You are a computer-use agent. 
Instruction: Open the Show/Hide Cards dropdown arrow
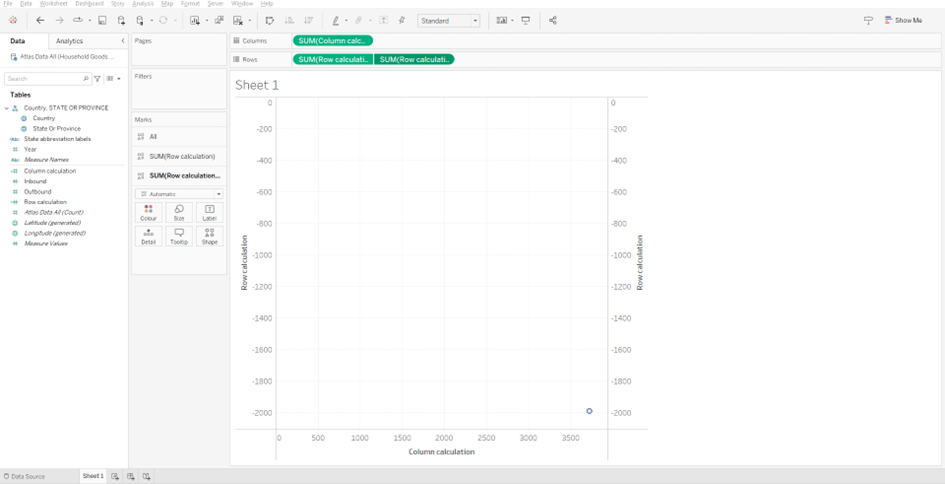click(512, 20)
